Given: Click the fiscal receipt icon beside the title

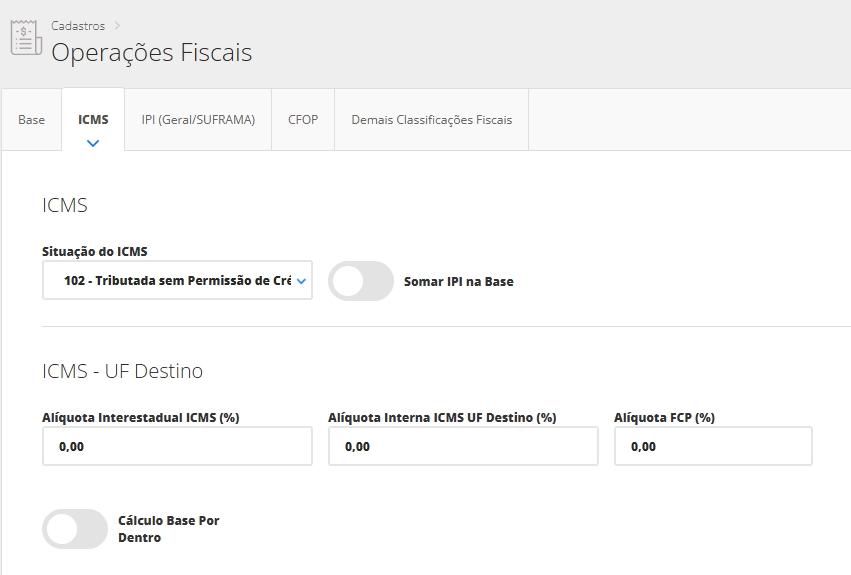Looking at the screenshot, I should click(x=25, y=38).
